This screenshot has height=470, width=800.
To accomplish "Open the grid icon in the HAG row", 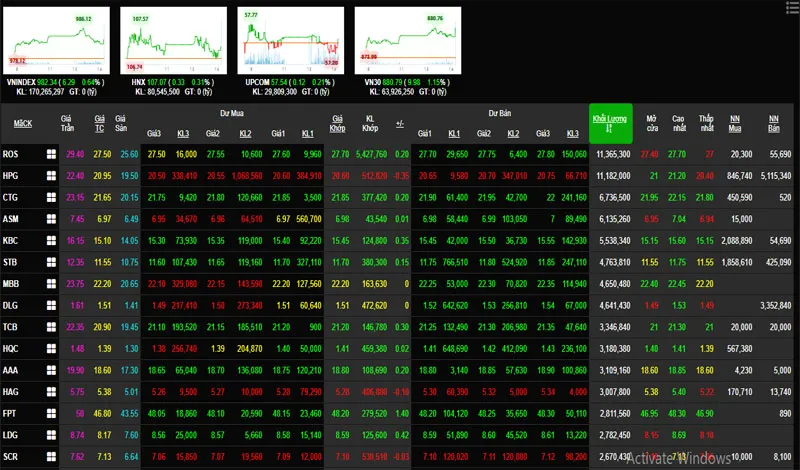I will pyautogui.click(x=51, y=392).
